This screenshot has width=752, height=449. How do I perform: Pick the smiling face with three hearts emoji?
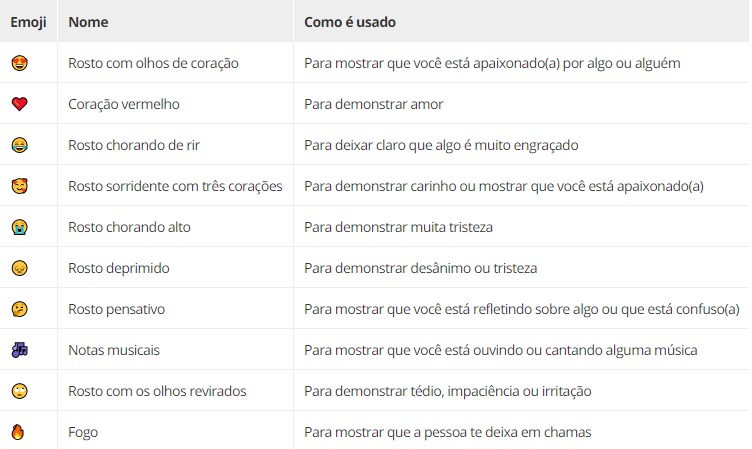pyautogui.click(x=20, y=186)
